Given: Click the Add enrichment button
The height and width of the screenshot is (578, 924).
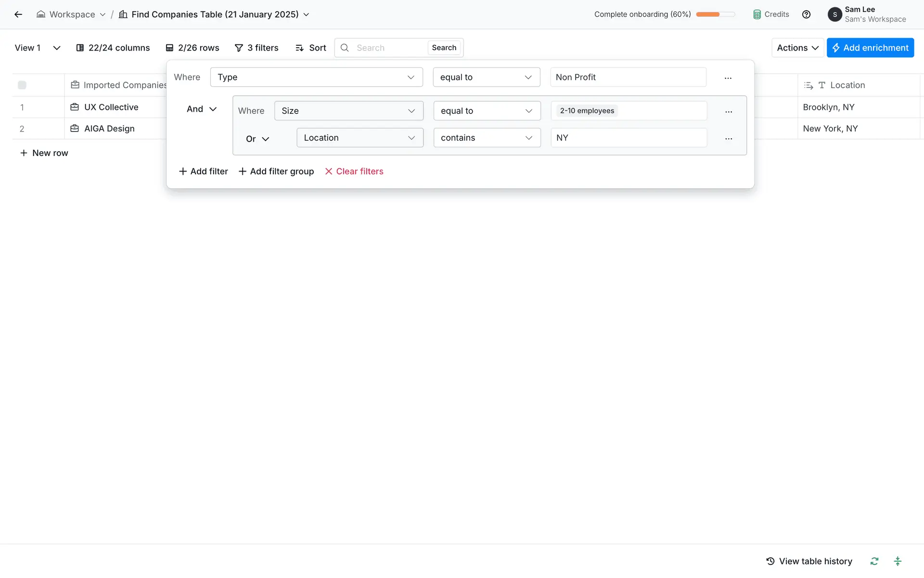Looking at the screenshot, I should coord(870,48).
